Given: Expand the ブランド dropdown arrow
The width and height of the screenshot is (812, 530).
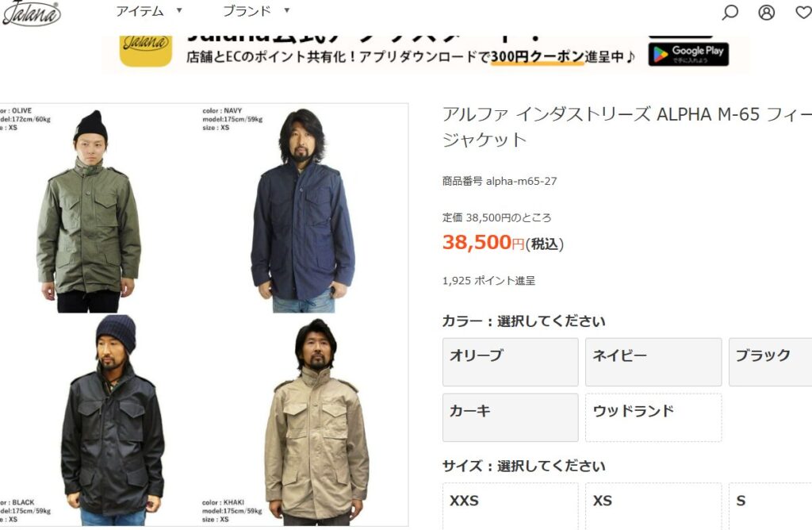Looking at the screenshot, I should coord(287,10).
